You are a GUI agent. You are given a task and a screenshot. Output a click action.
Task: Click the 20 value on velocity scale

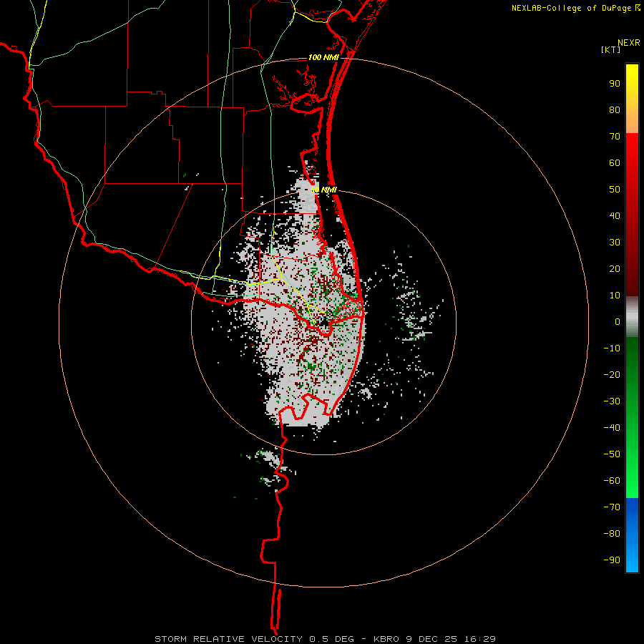point(615,268)
